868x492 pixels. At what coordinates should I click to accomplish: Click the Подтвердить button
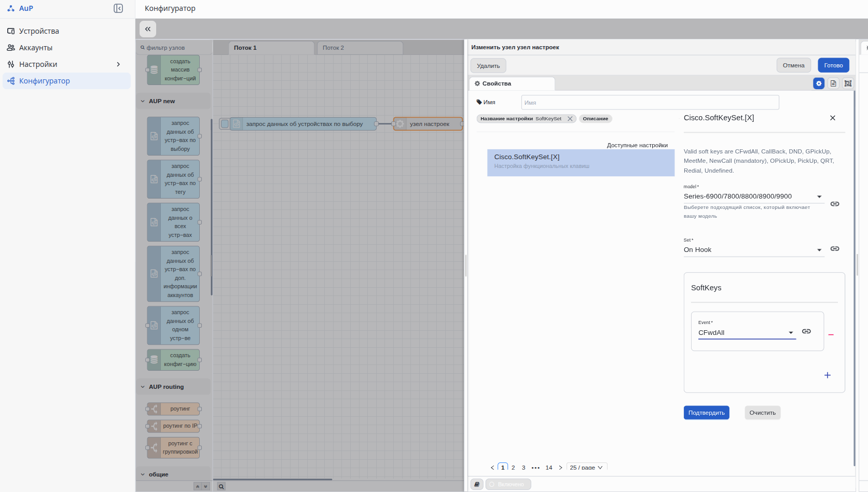pyautogui.click(x=707, y=413)
